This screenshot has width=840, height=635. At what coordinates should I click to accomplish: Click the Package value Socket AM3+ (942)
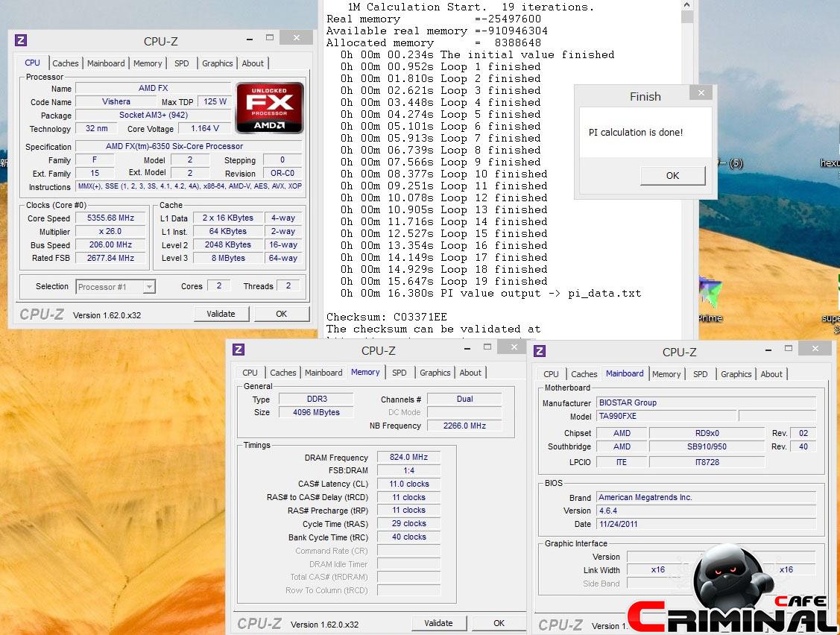154,116
